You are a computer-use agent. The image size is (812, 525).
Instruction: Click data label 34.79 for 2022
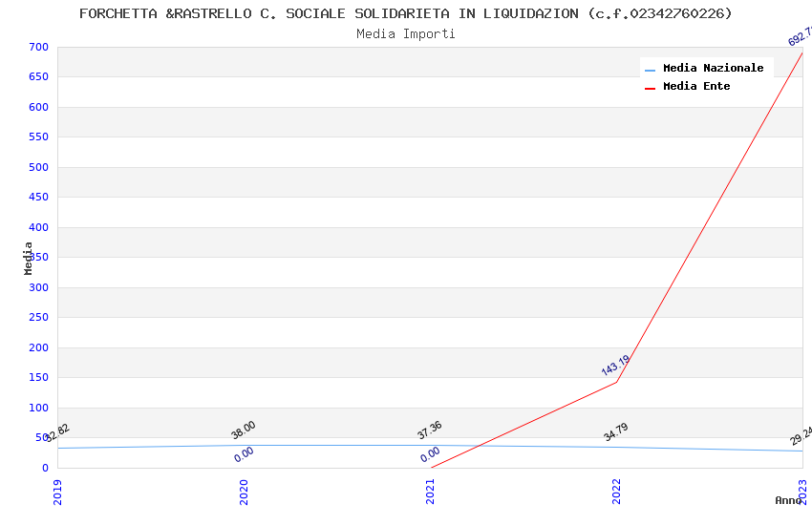616,431
